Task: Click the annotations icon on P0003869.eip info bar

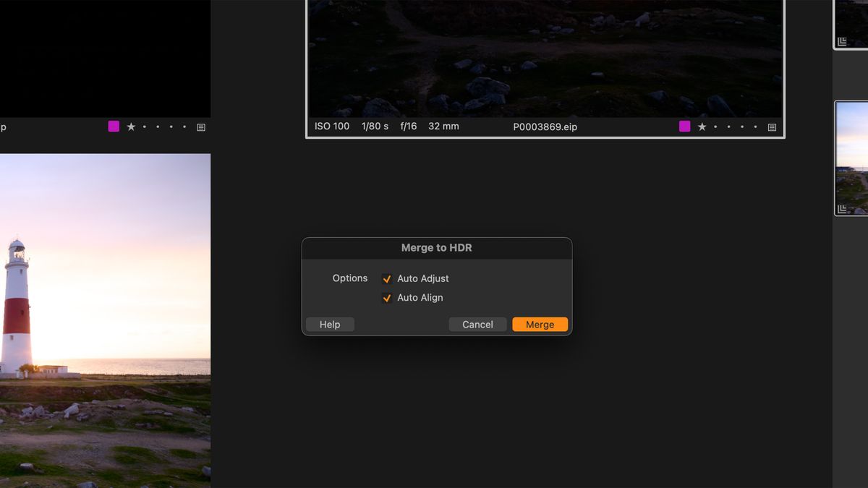Action: 770,126
